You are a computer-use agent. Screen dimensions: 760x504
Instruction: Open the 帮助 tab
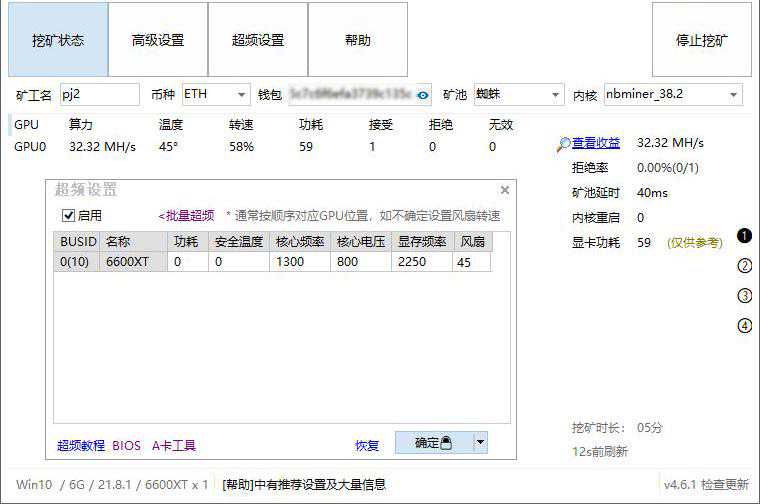pyautogui.click(x=357, y=40)
